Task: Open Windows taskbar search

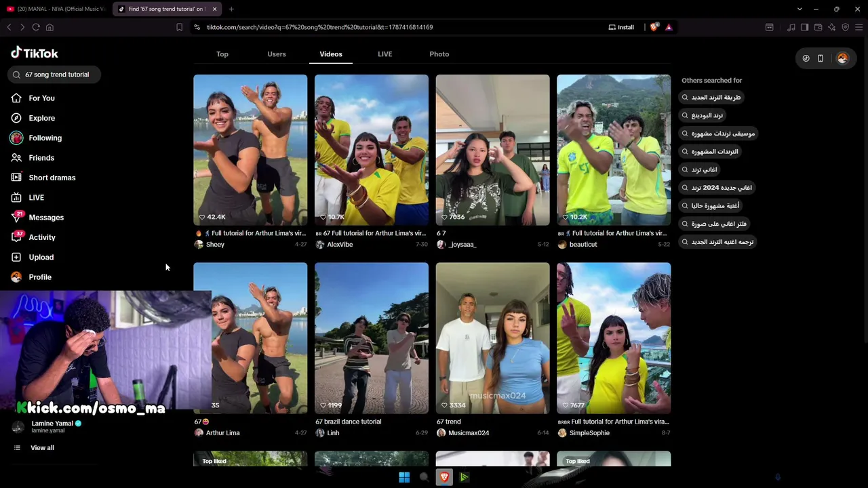Action: coord(425,477)
